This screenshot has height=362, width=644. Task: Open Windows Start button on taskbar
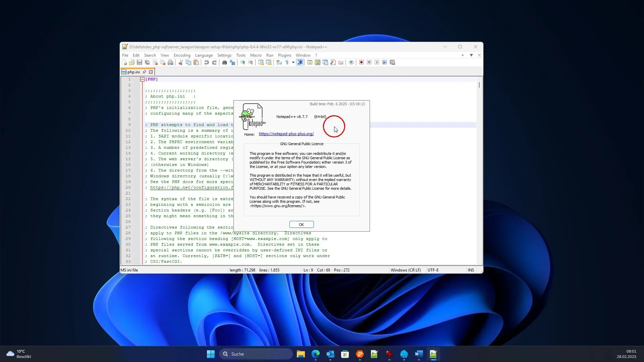tap(211, 354)
